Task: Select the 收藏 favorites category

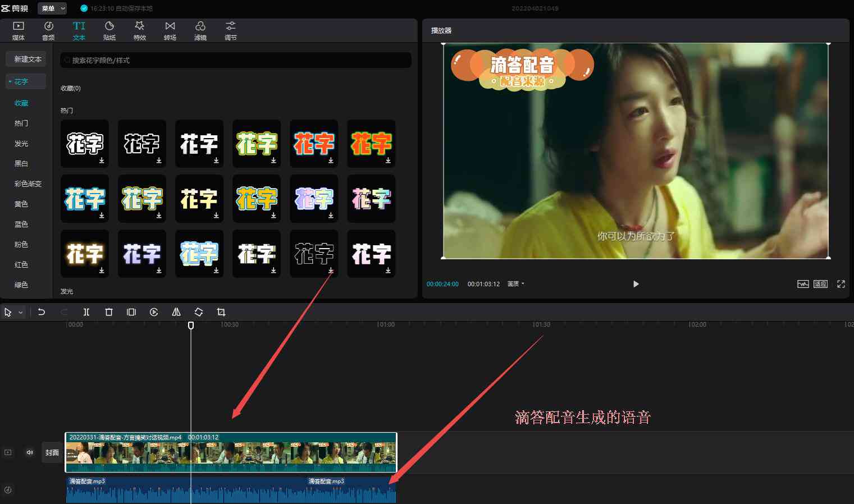Action: click(21, 103)
